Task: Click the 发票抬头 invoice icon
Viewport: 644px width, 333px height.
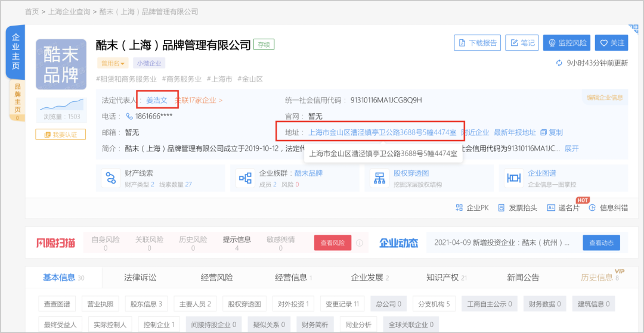Action: (501, 208)
